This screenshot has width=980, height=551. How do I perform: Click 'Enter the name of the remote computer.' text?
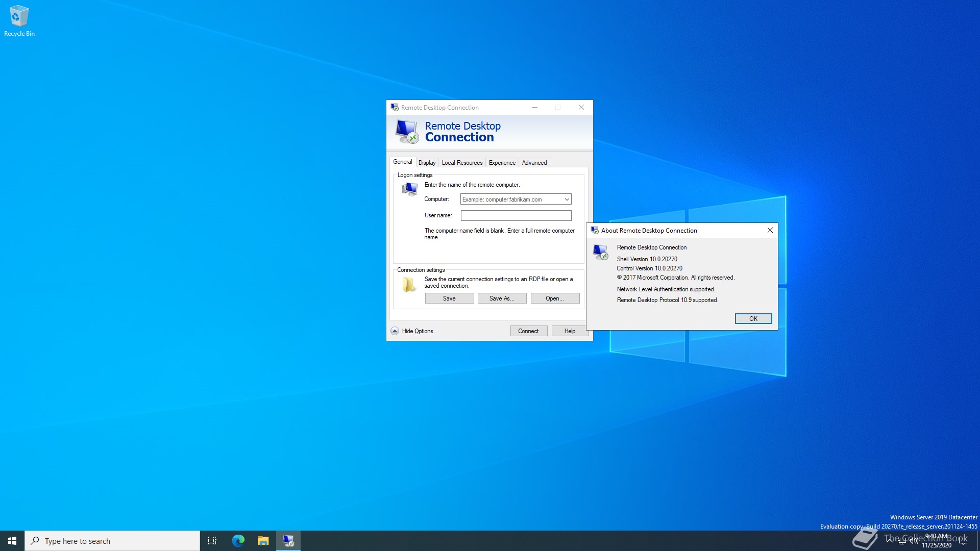click(472, 185)
